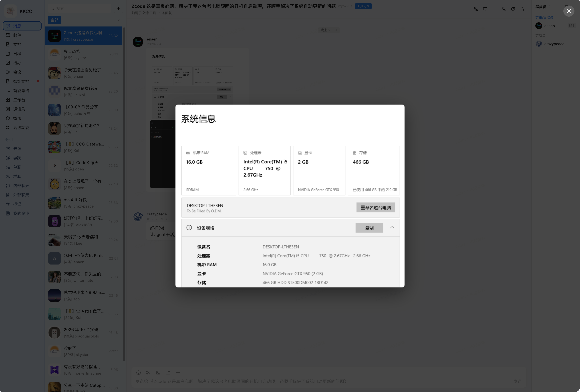This screenshot has height=392, width=580.
Task: Open 智能总结 sidebar entry
Action: point(22,90)
